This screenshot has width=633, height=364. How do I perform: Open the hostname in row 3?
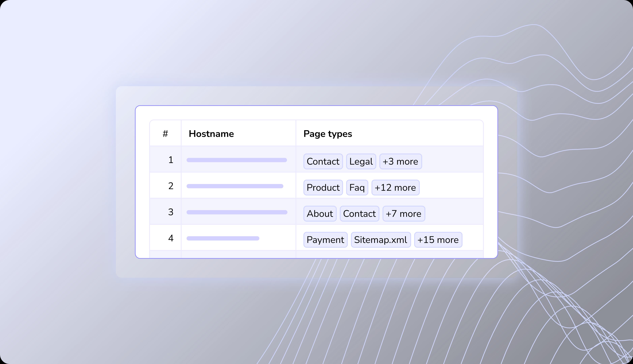coord(237,212)
